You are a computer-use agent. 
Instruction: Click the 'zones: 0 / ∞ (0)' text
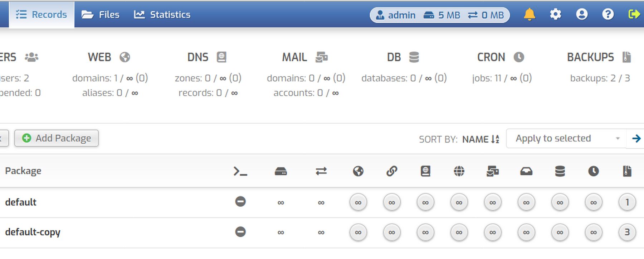tap(208, 78)
